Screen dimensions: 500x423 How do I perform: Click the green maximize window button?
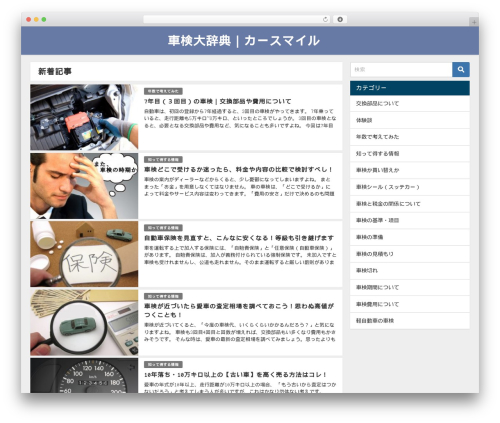point(44,19)
